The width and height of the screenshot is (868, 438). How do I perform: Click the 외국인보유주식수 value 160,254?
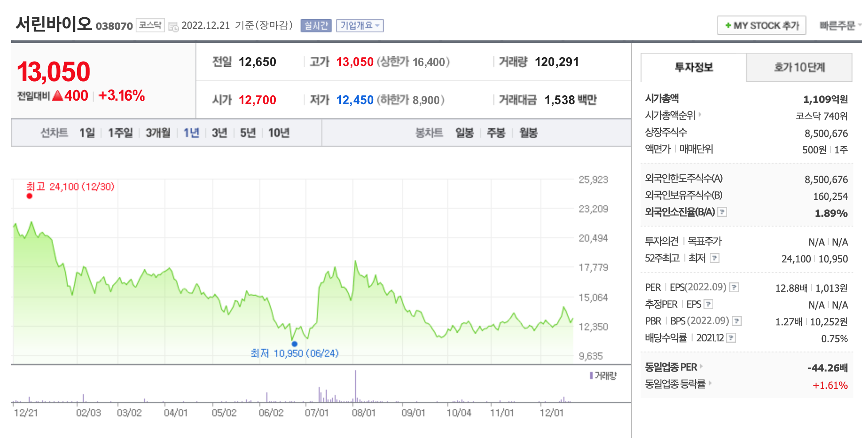tap(830, 196)
